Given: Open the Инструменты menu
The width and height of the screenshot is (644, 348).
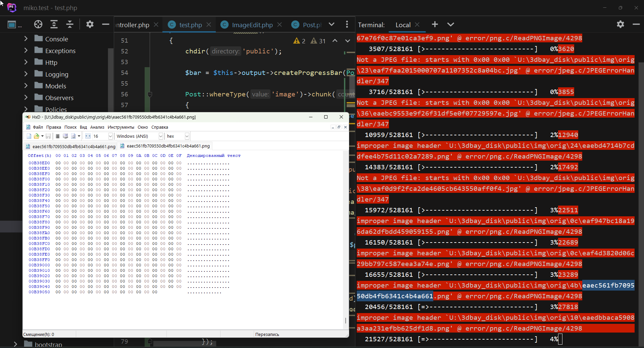Looking at the screenshot, I should [121, 127].
